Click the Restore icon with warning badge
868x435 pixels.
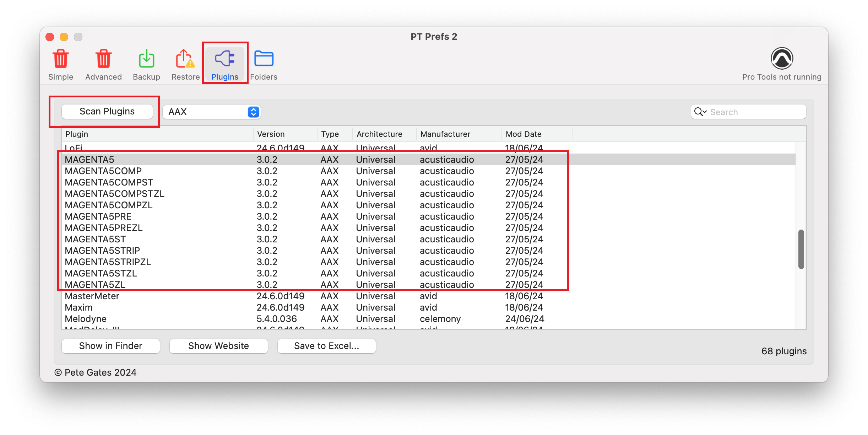[x=185, y=59]
